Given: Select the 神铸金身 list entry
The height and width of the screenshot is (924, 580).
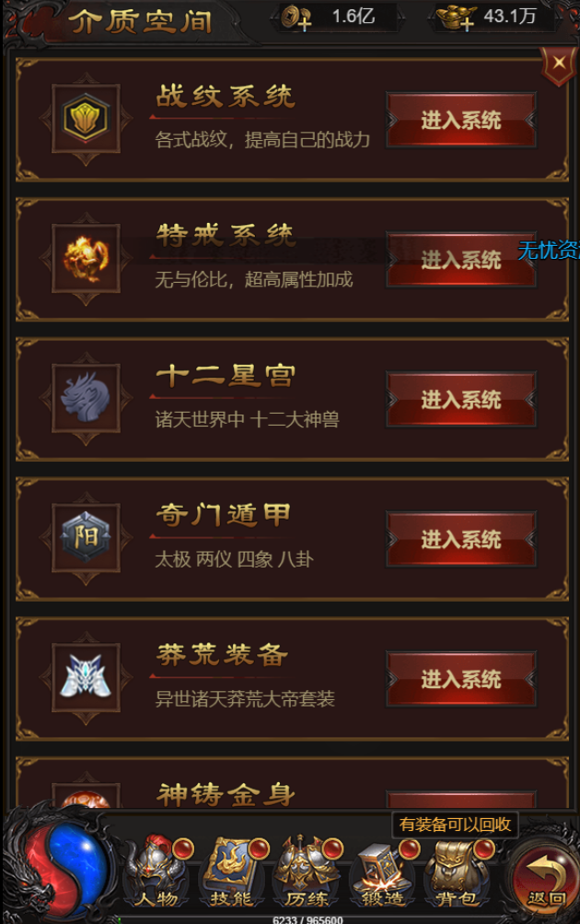Looking at the screenshot, I should click(292, 783).
